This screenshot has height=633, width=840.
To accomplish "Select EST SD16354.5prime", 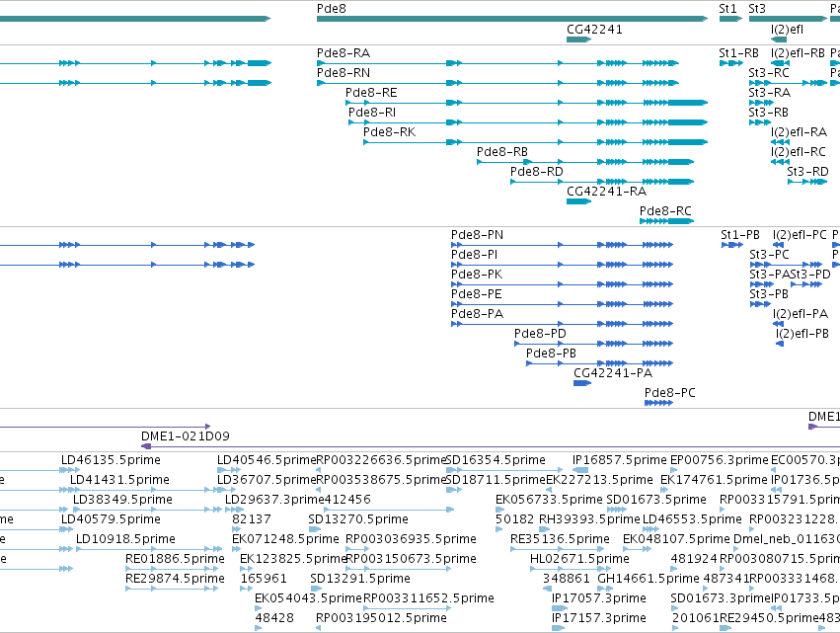I will (x=496, y=460).
